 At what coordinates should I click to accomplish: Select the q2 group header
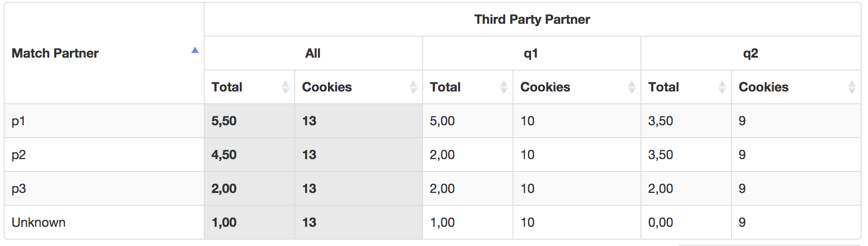[751, 53]
